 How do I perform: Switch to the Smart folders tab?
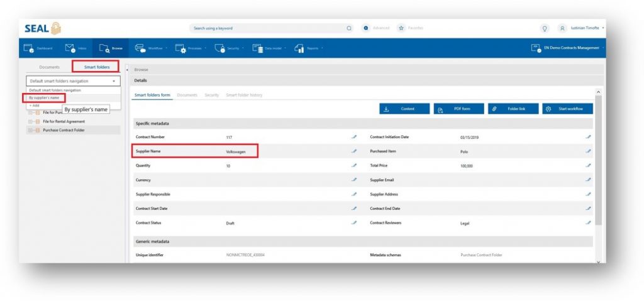click(96, 67)
